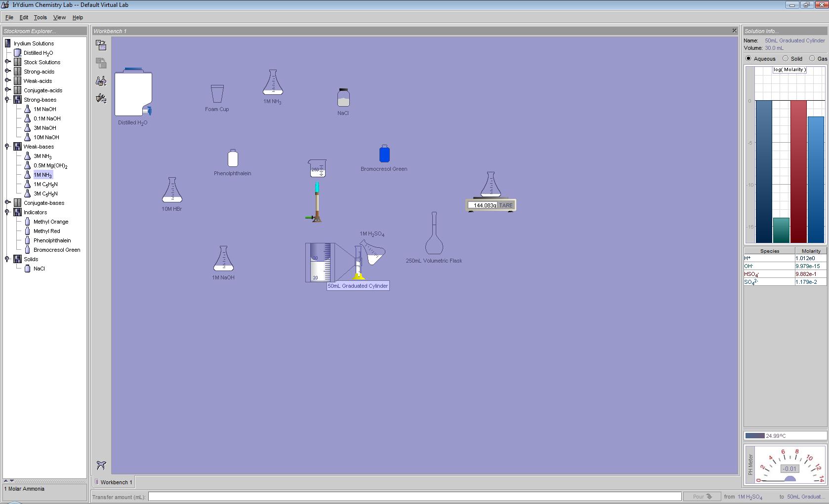Screen dimensions: 829x504
Task: Switch to the Workbench 1 tab
Action: point(114,482)
